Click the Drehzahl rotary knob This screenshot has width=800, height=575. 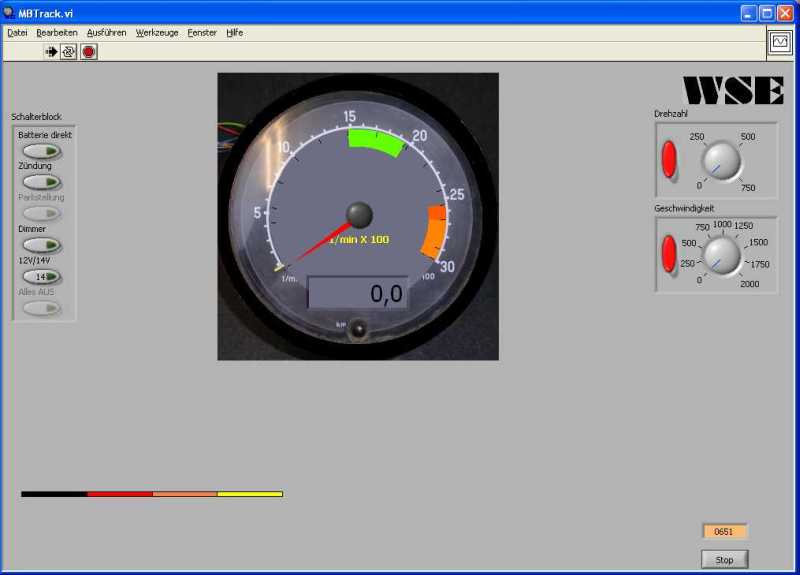coord(721,161)
